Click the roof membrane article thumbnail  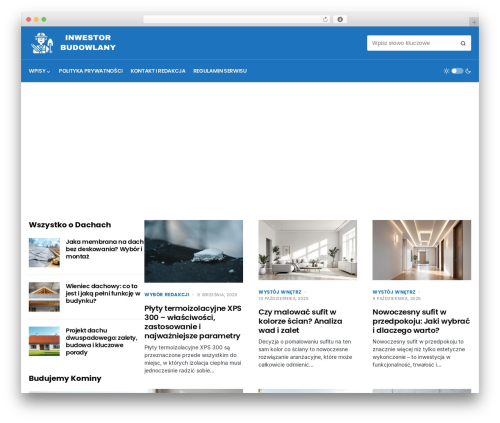(44, 253)
